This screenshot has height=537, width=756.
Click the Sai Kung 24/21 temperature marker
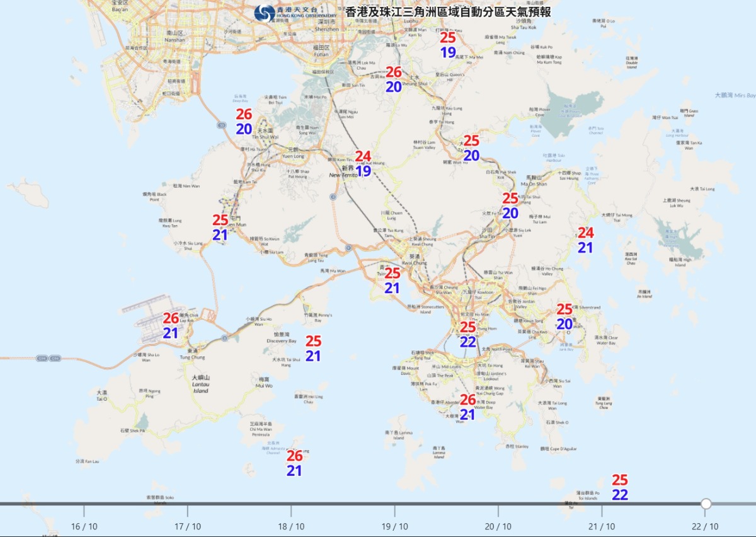point(586,240)
